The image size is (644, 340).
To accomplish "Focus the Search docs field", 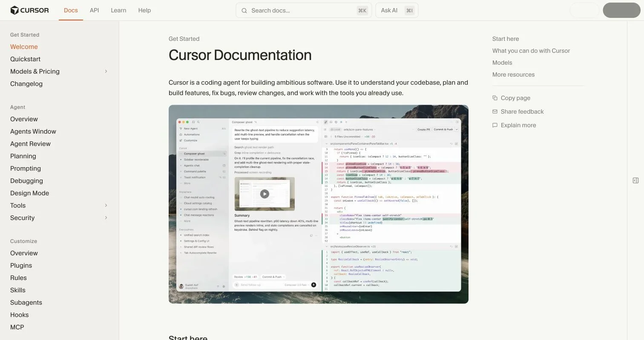I will 304,10.
